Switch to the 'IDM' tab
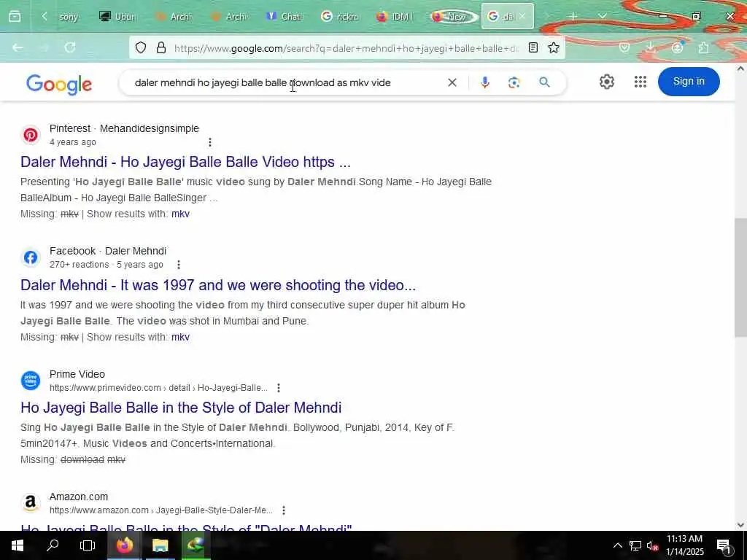The width and height of the screenshot is (747, 560). click(x=395, y=17)
